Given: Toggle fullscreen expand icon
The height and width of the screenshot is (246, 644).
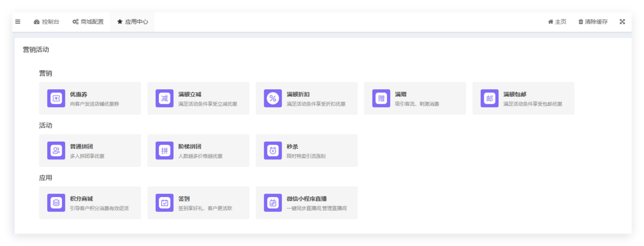Looking at the screenshot, I should click(623, 22).
